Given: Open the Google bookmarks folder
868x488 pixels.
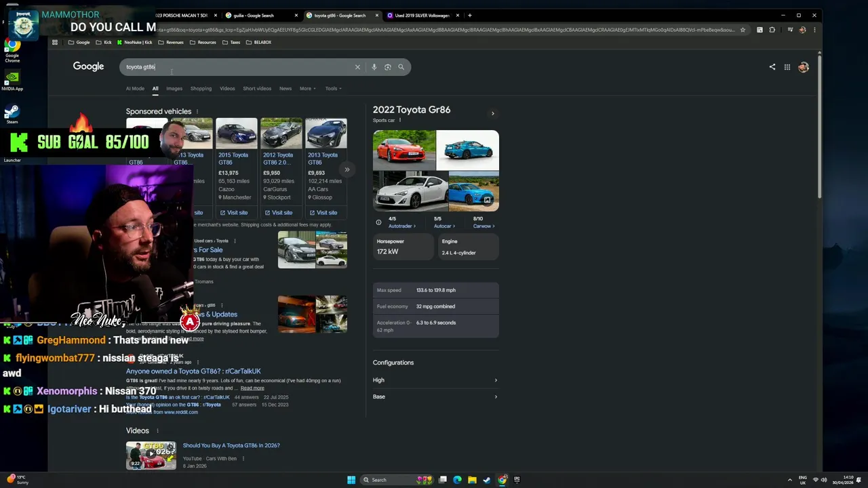Looking at the screenshot, I should click(79, 42).
